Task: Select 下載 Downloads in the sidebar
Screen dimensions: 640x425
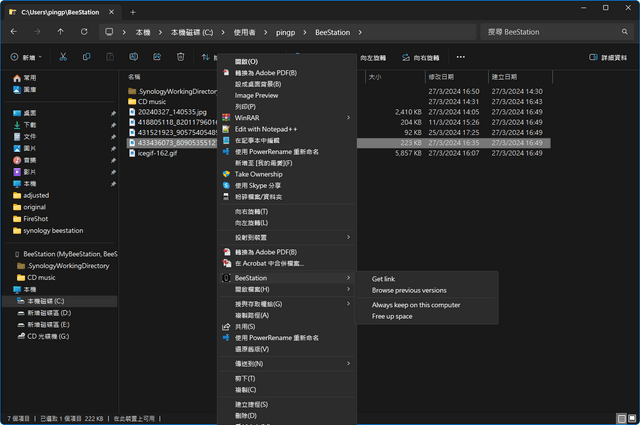Action: pyautogui.click(x=25, y=125)
